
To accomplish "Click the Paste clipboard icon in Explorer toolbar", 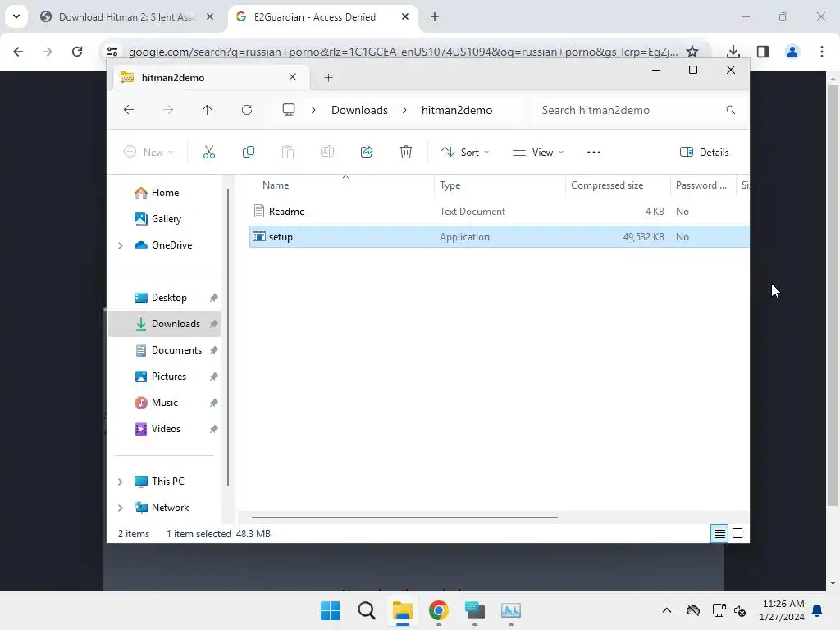I will [x=288, y=152].
